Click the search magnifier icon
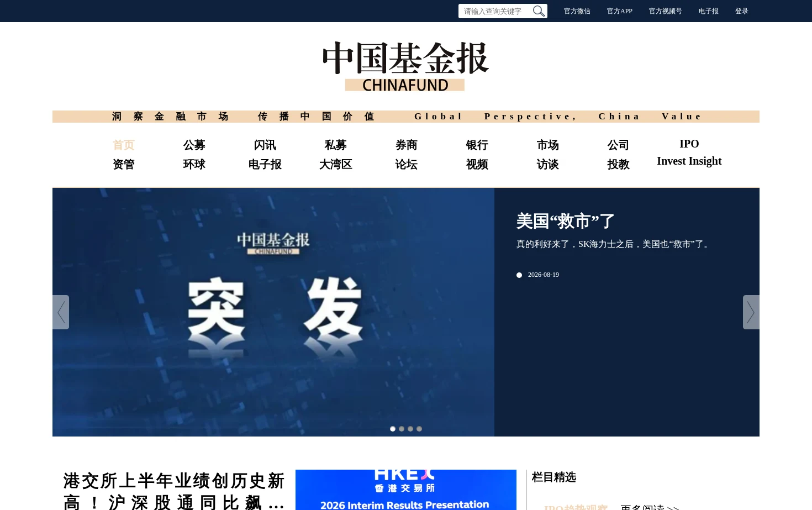Screen dimensions: 812x510 pyautogui.click(x=539, y=11)
